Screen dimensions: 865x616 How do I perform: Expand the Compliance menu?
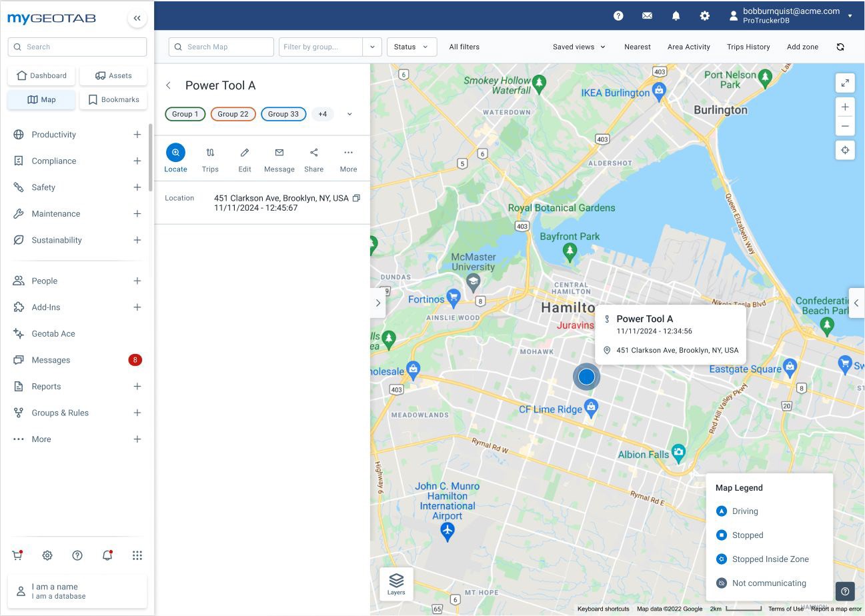click(x=137, y=161)
